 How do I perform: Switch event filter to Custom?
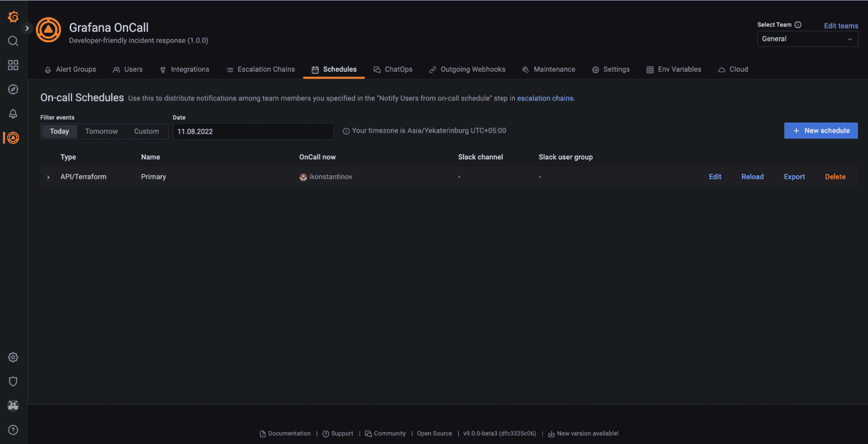coord(146,131)
